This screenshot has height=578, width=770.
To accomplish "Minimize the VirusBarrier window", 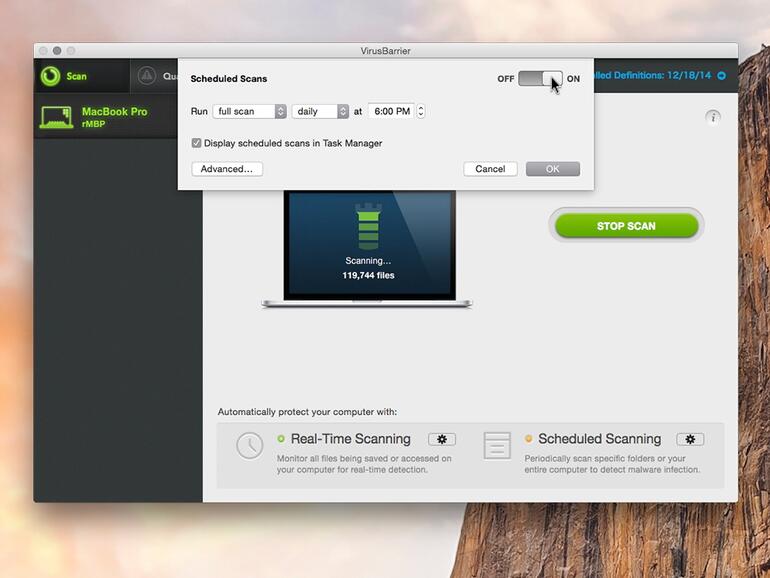I will tap(57, 51).
